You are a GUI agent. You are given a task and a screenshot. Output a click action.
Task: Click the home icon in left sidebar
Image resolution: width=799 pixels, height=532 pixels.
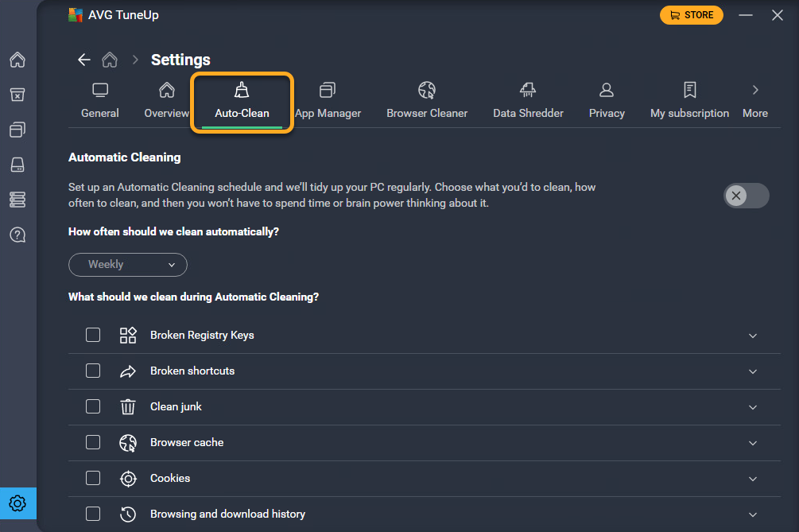coord(17,60)
